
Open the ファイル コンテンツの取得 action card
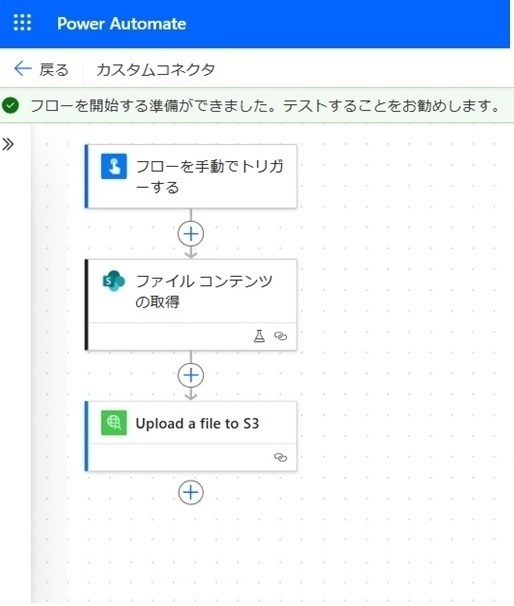(x=191, y=305)
